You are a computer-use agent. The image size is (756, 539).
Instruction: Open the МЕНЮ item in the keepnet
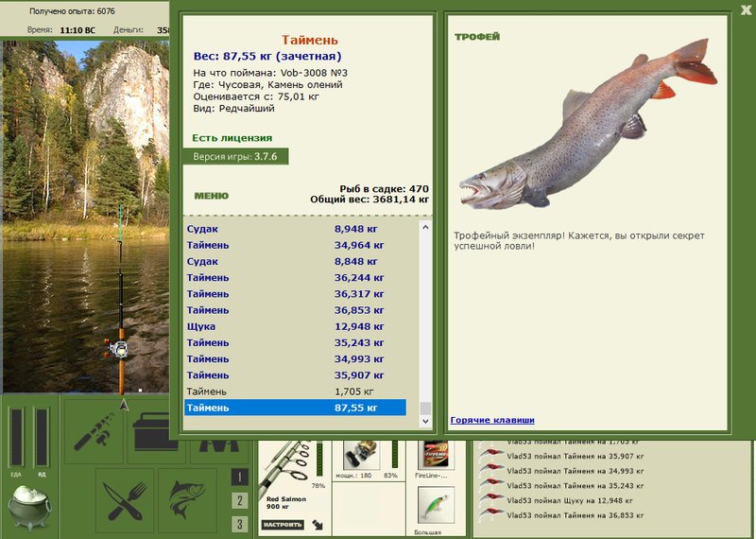211,196
